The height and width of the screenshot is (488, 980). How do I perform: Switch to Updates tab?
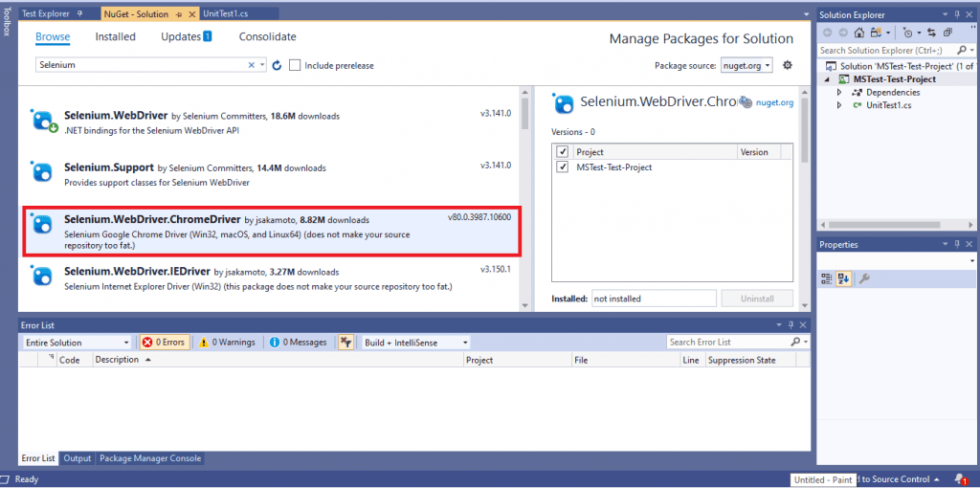[186, 37]
